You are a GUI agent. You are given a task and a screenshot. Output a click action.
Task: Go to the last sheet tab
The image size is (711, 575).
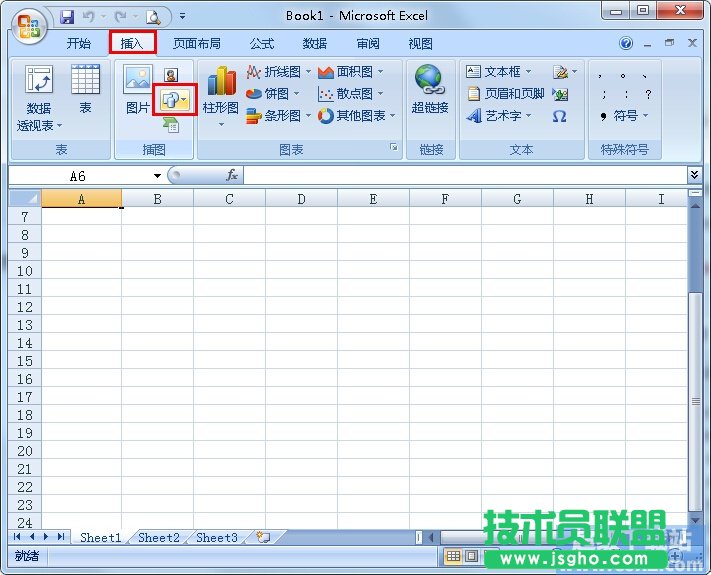coord(61,537)
